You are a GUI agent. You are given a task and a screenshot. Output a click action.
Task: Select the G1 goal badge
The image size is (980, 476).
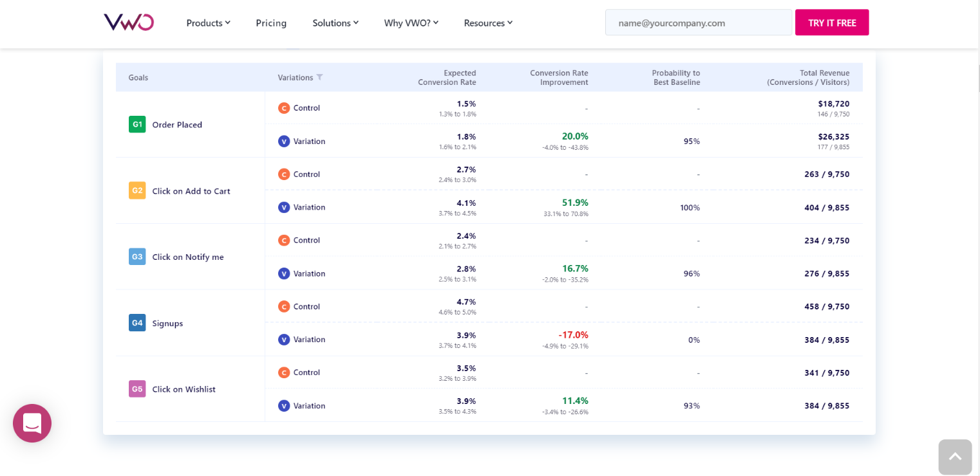pyautogui.click(x=137, y=124)
